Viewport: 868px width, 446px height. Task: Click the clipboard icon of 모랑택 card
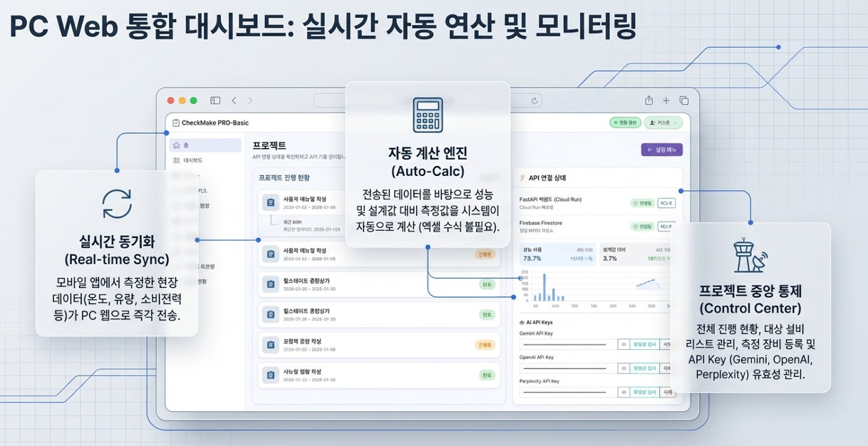pyautogui.click(x=270, y=345)
